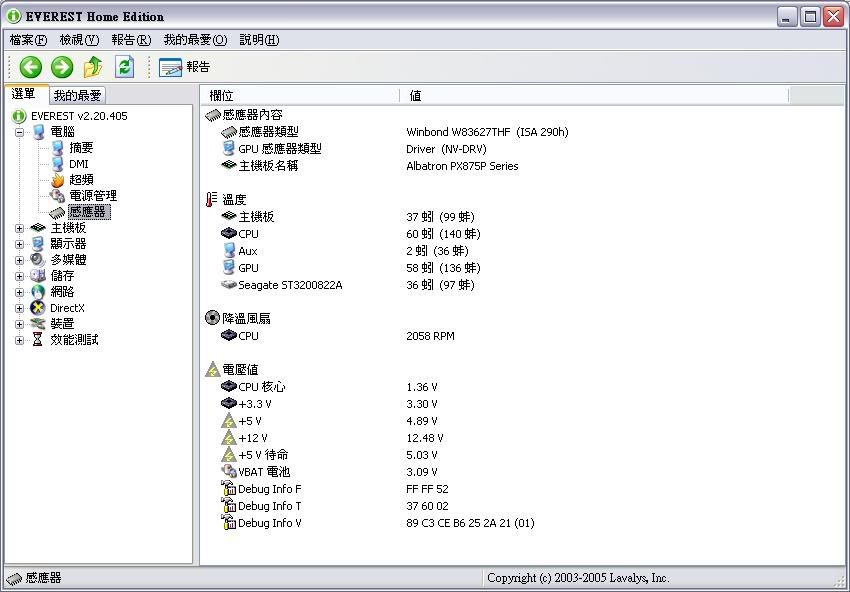Select the GPU 感應器類型 row
The height and width of the screenshot is (592, 850).
coord(353,149)
